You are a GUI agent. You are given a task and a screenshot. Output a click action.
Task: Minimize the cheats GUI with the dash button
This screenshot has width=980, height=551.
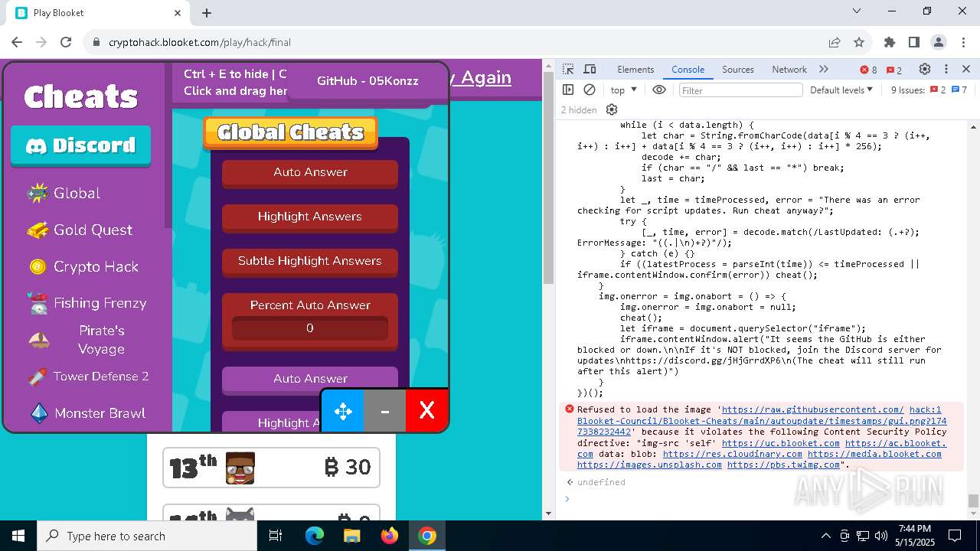(385, 411)
